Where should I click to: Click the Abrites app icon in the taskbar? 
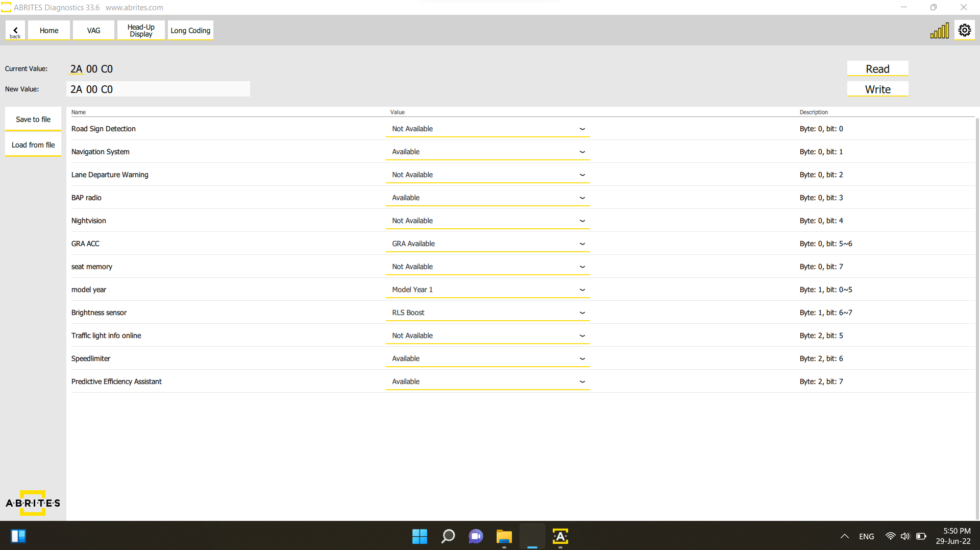click(560, 536)
